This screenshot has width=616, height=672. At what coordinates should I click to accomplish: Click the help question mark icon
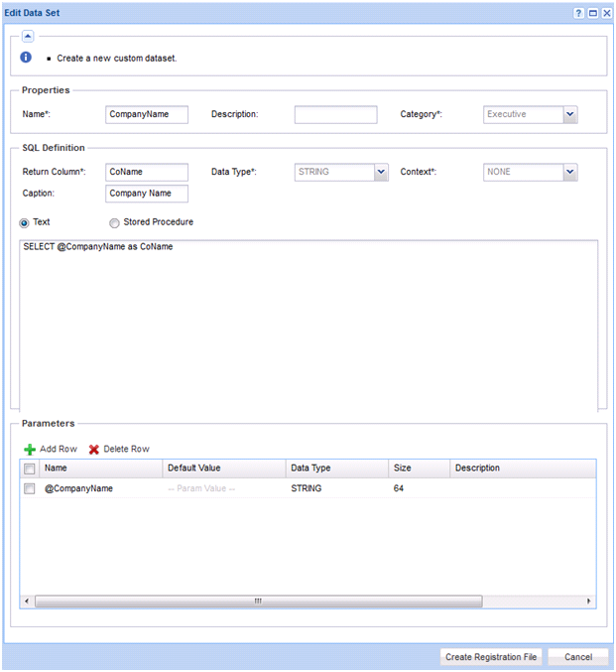pos(578,13)
